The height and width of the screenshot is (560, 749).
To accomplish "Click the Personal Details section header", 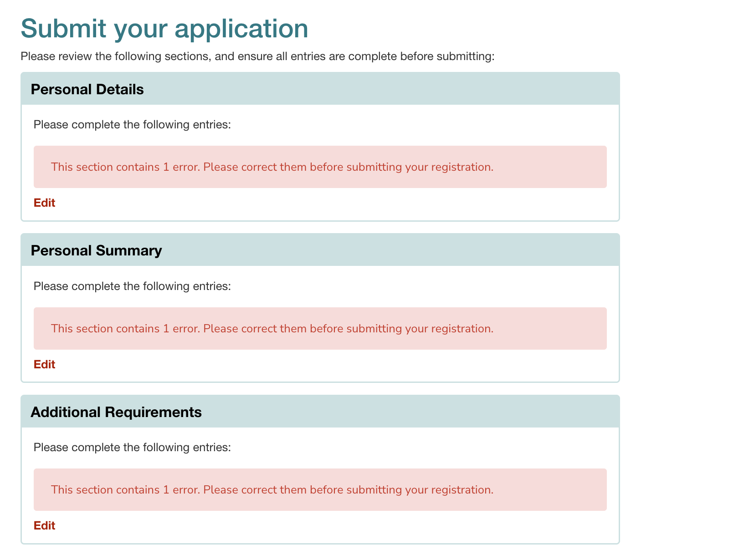I will [87, 89].
